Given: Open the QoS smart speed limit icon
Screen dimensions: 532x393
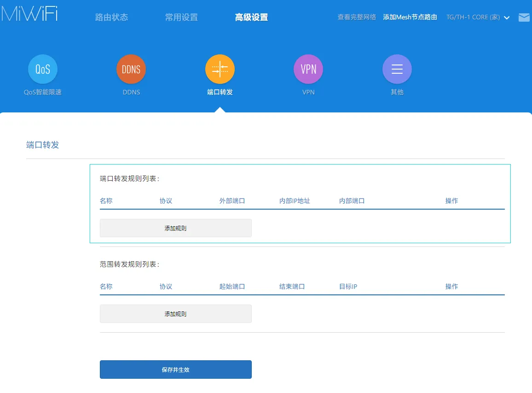Looking at the screenshot, I should [43, 69].
